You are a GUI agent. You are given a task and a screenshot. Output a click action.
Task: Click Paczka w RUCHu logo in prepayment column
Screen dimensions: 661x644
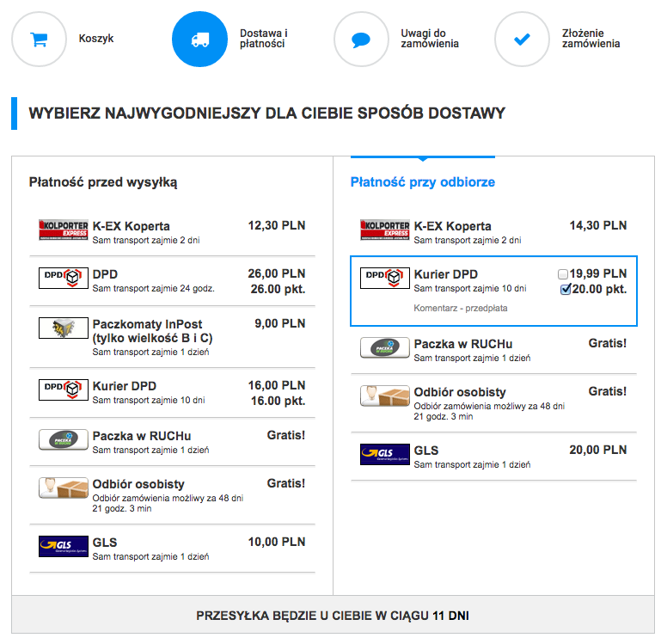(x=64, y=440)
